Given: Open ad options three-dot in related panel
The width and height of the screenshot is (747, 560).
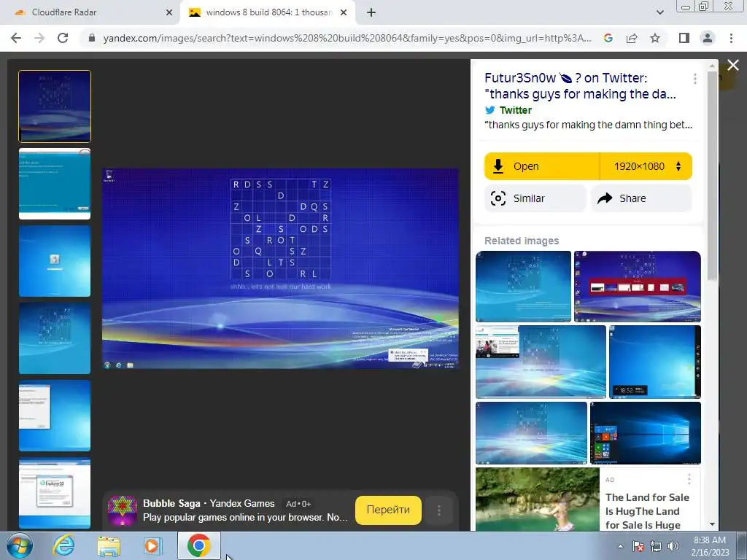Looking at the screenshot, I should click(x=689, y=479).
